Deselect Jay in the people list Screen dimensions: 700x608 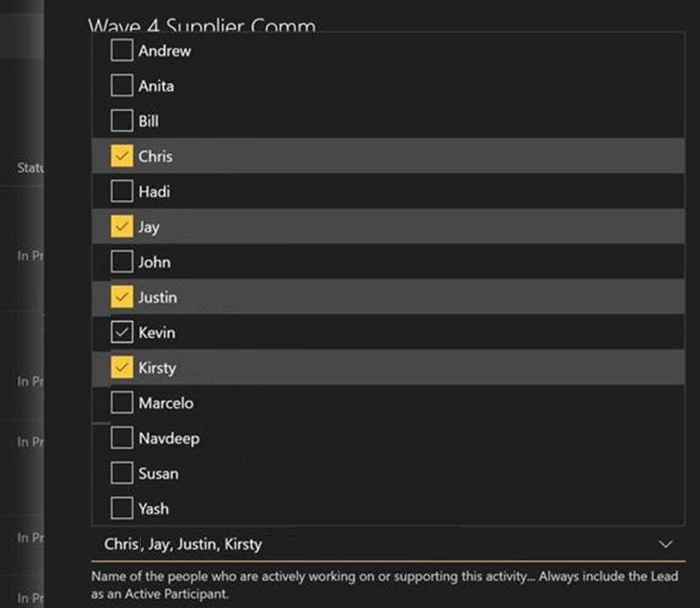[121, 227]
